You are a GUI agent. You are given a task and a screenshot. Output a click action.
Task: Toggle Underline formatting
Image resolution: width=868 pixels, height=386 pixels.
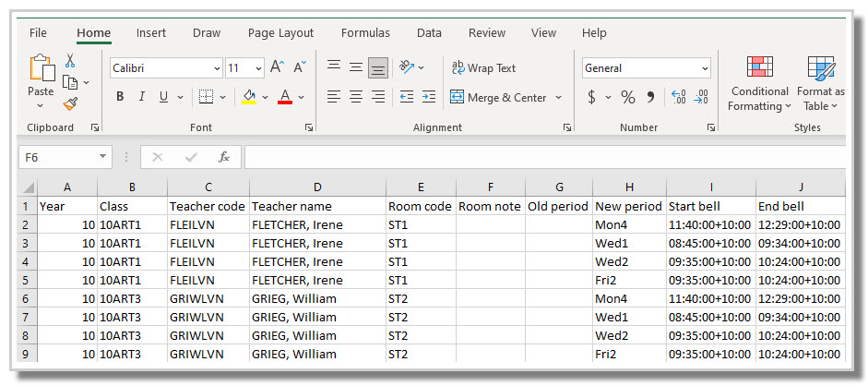click(x=163, y=98)
